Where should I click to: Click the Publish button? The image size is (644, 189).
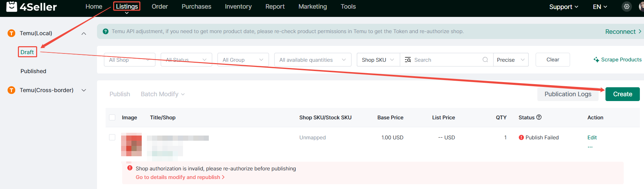tap(120, 94)
